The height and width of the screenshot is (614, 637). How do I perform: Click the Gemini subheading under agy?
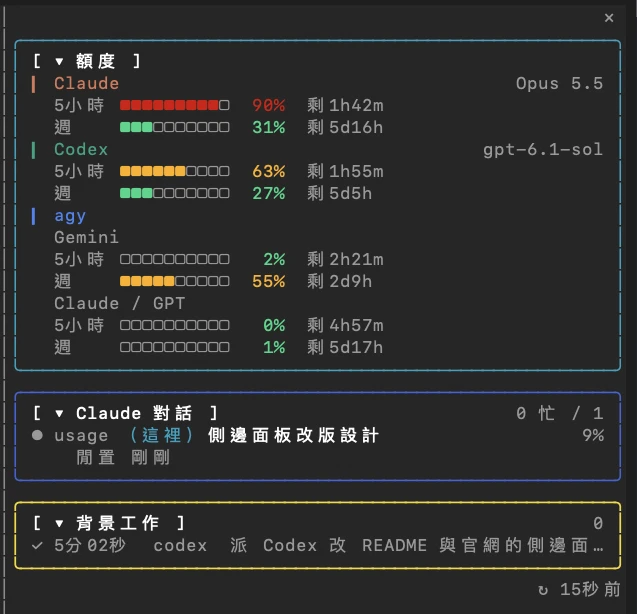point(87,237)
